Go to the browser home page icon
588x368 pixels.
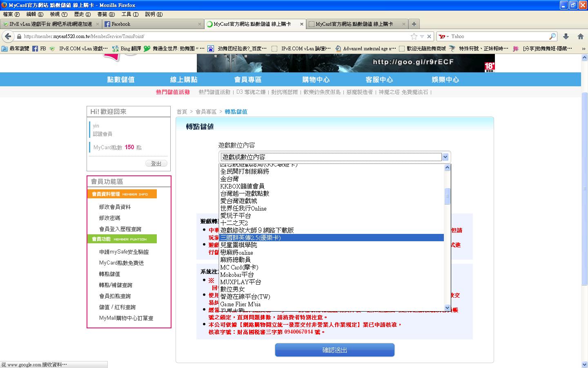[581, 36]
